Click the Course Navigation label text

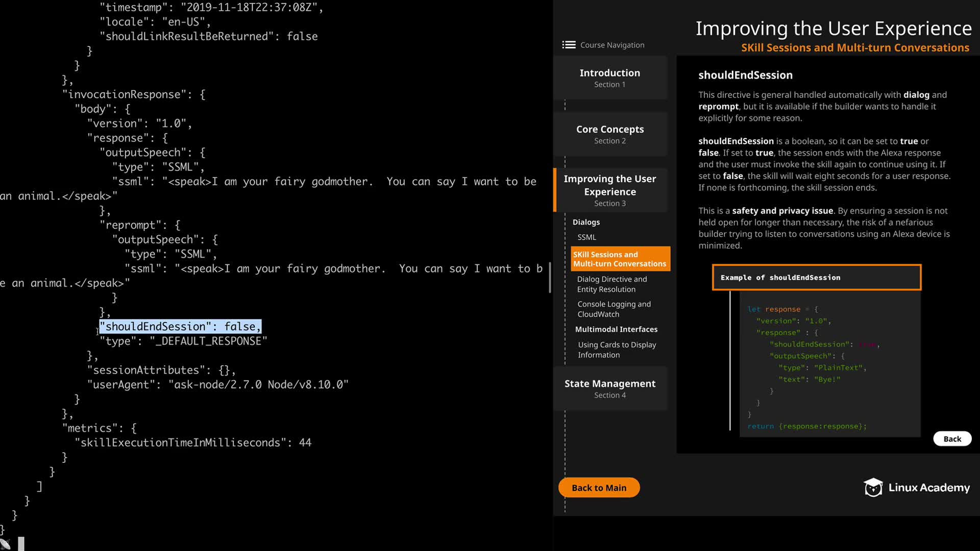click(x=612, y=45)
